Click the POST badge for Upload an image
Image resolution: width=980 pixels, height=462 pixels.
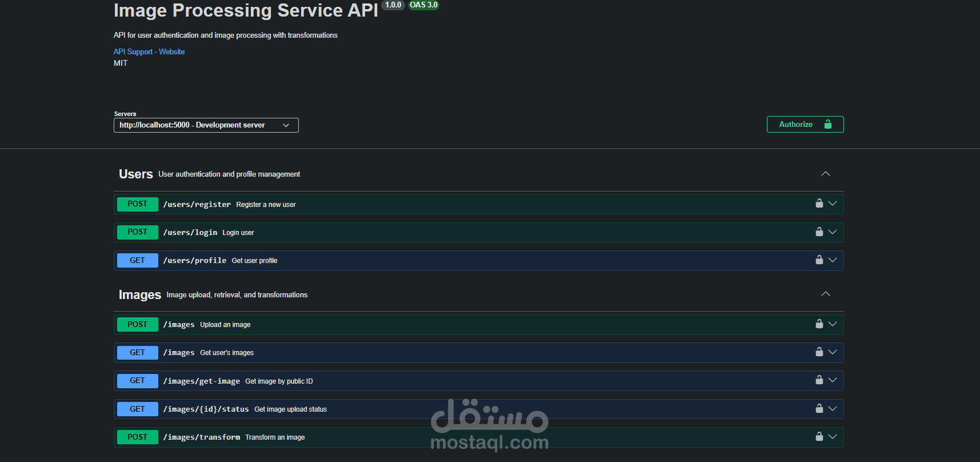138,325
